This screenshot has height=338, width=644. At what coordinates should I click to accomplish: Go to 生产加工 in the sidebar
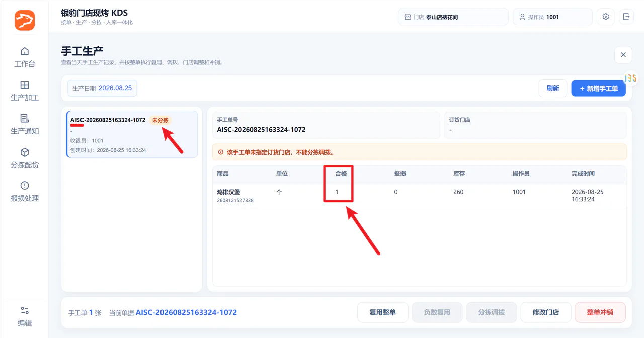click(x=25, y=91)
